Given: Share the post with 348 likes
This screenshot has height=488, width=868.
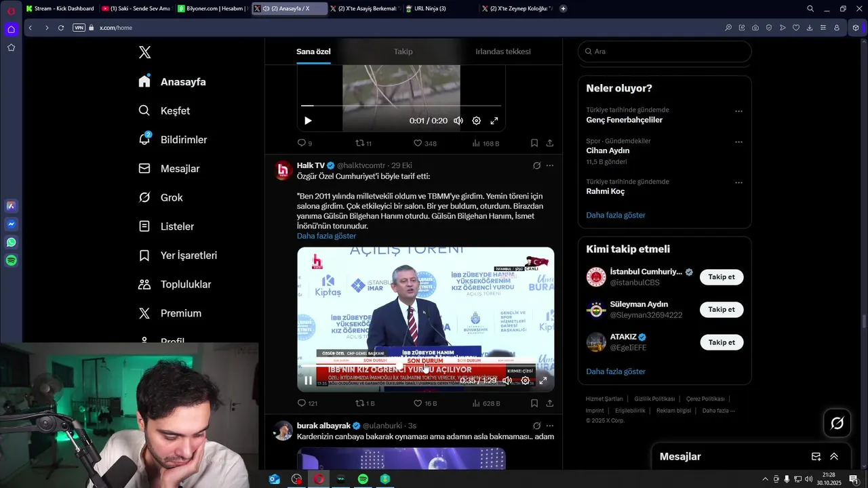Looking at the screenshot, I should (550, 143).
